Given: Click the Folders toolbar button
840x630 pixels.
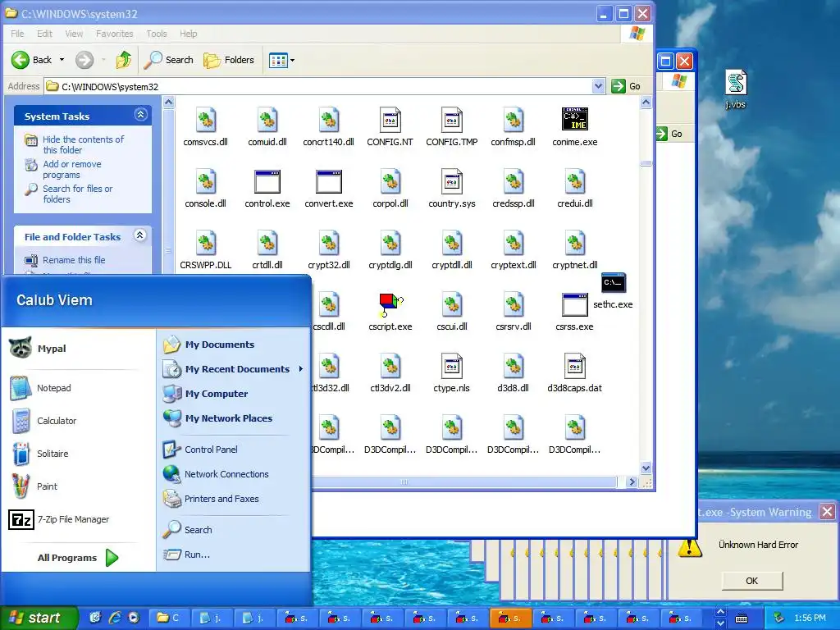Looking at the screenshot, I should pyautogui.click(x=229, y=60).
